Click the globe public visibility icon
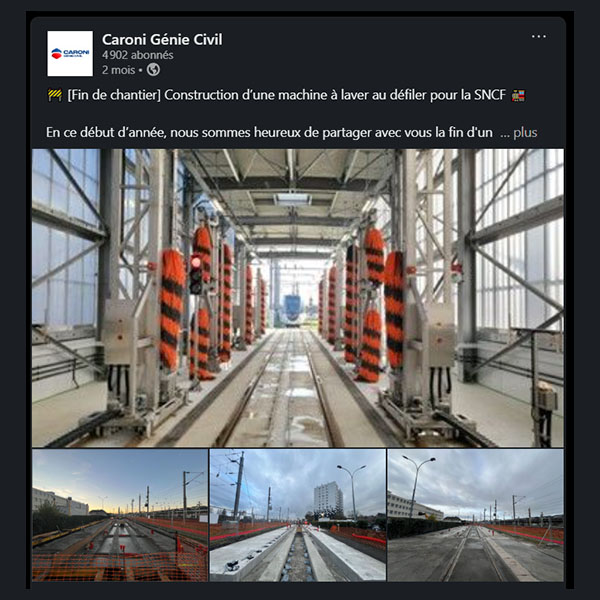The image size is (600, 600). pyautogui.click(x=153, y=70)
